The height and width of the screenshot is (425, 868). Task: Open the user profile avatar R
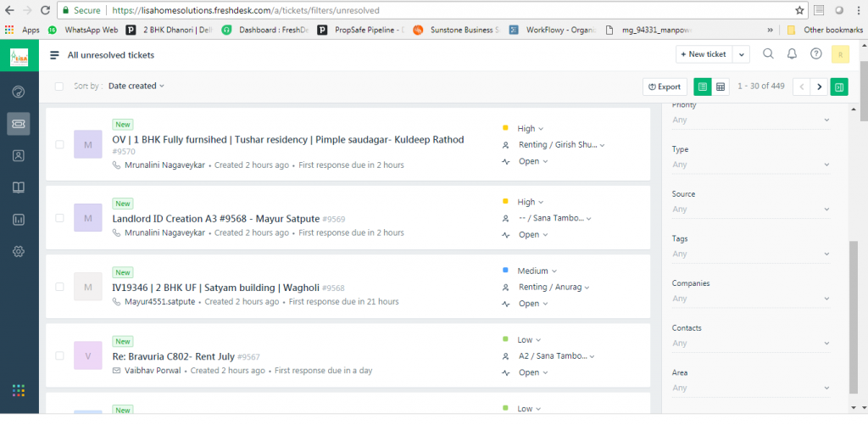[x=840, y=54]
